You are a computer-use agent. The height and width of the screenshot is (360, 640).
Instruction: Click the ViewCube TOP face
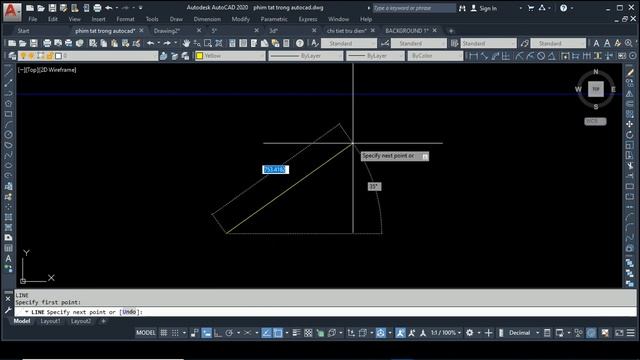click(x=596, y=89)
